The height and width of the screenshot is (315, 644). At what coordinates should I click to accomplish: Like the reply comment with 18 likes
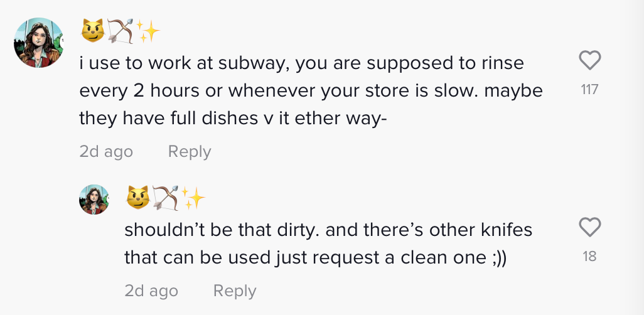tap(590, 227)
